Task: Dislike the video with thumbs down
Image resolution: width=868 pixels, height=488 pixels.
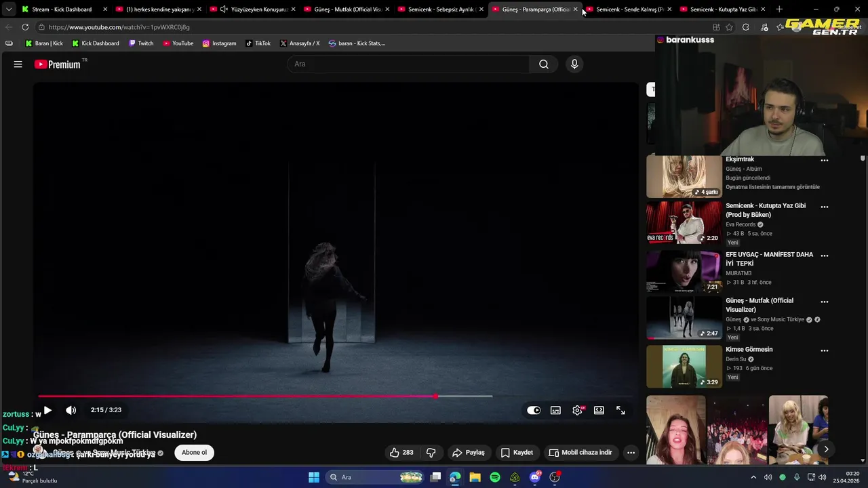Action: click(x=431, y=453)
